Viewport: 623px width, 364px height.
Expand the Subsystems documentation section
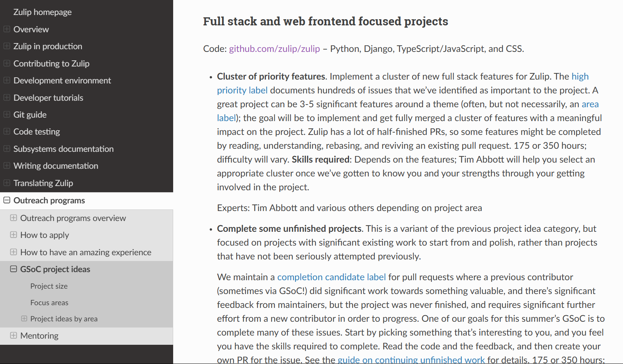pos(6,149)
